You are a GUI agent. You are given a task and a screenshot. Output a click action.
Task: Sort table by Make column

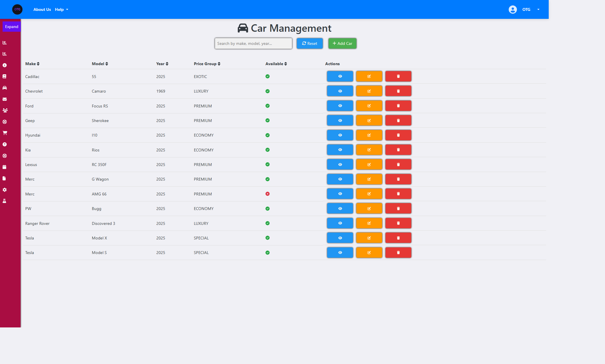click(32, 64)
